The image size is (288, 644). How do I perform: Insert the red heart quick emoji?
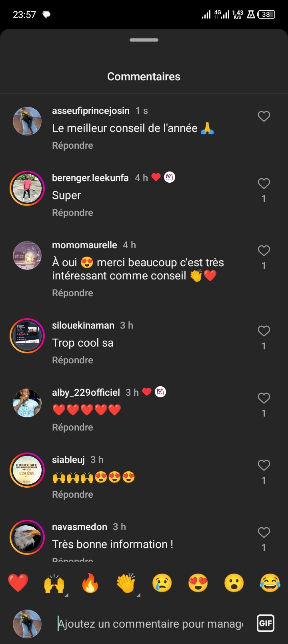(18, 583)
